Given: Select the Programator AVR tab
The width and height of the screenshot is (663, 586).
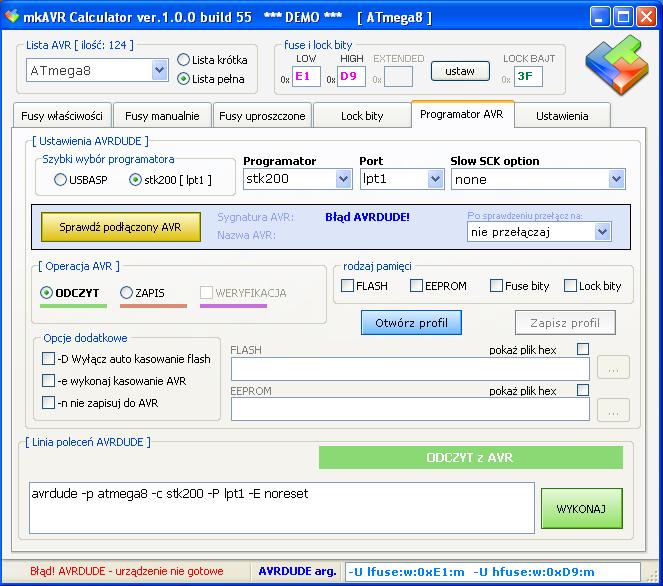Looking at the screenshot, I should pyautogui.click(x=462, y=114).
